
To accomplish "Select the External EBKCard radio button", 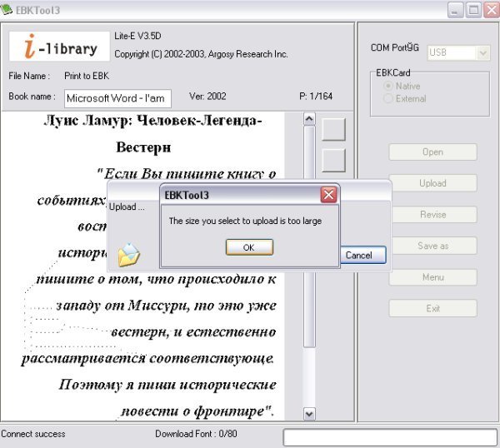I will (x=388, y=98).
